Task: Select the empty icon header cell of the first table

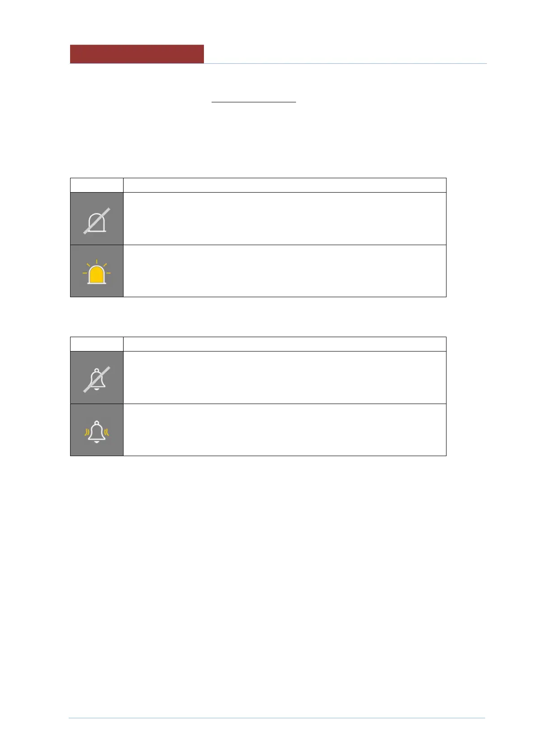Action: 97,185
